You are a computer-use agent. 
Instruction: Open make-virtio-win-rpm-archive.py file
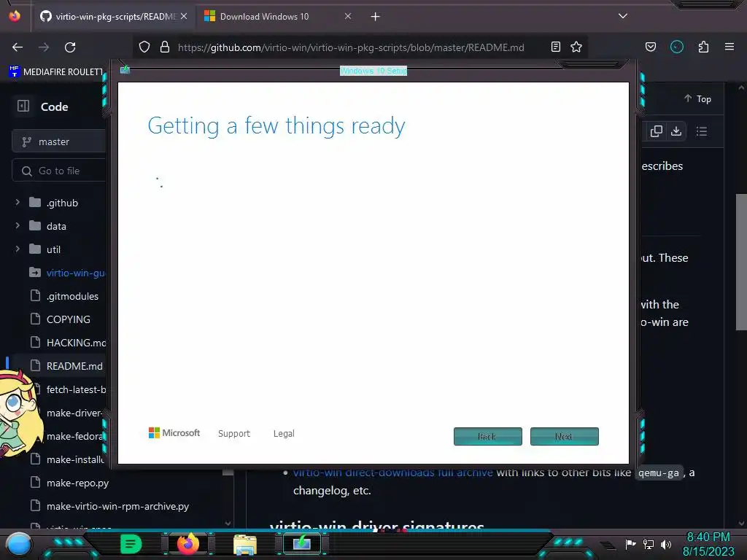[x=117, y=506]
